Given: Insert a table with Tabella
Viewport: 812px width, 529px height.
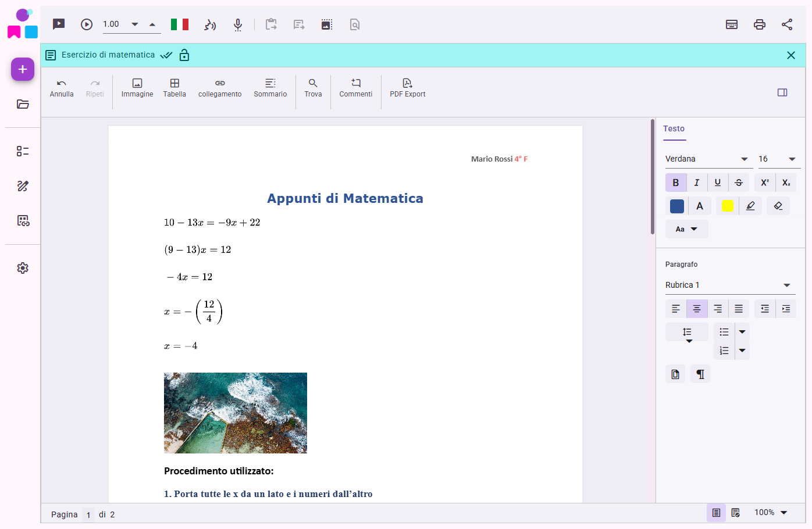Looking at the screenshot, I should pyautogui.click(x=174, y=88).
